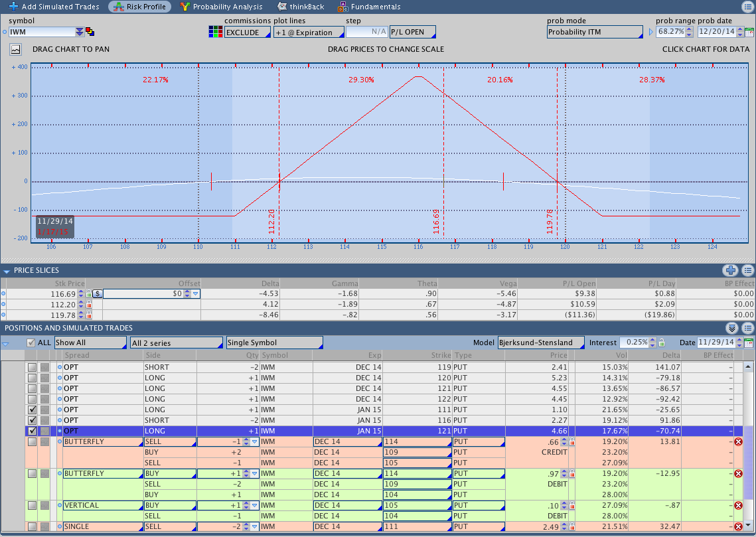The width and height of the screenshot is (756, 537).
Task: Open the Show All dropdown
Action: pyautogui.click(x=91, y=343)
